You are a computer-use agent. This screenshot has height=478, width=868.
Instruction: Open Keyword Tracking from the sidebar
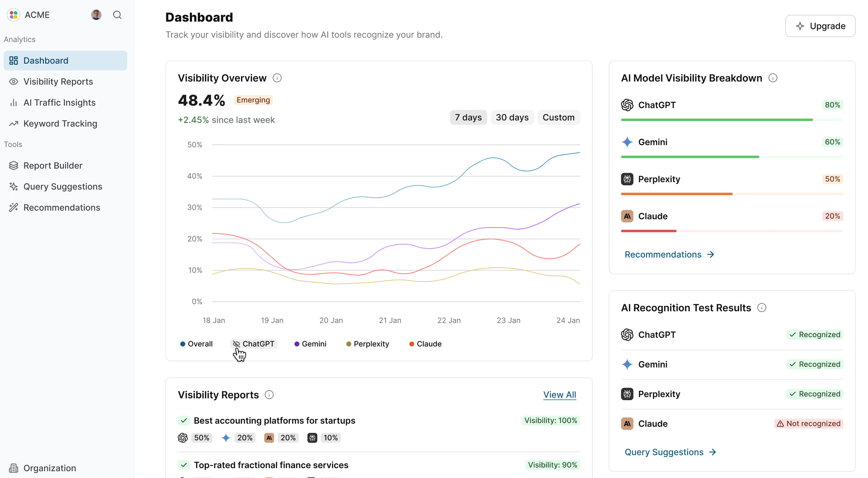point(60,123)
